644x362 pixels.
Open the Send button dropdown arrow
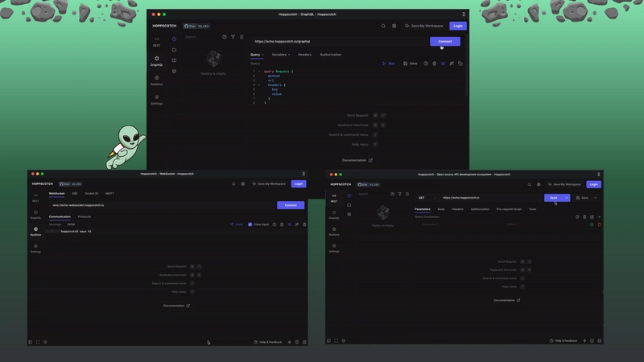click(x=567, y=198)
